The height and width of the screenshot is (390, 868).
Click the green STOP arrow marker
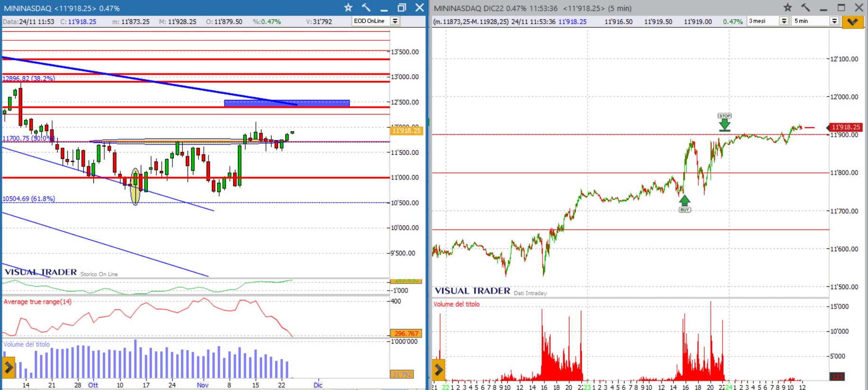point(724,122)
